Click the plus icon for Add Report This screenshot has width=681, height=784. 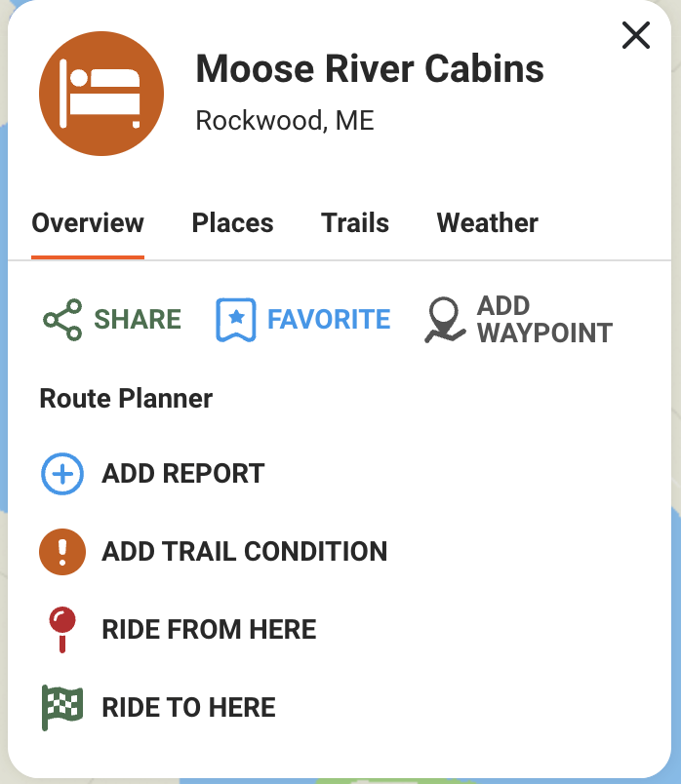[61, 474]
